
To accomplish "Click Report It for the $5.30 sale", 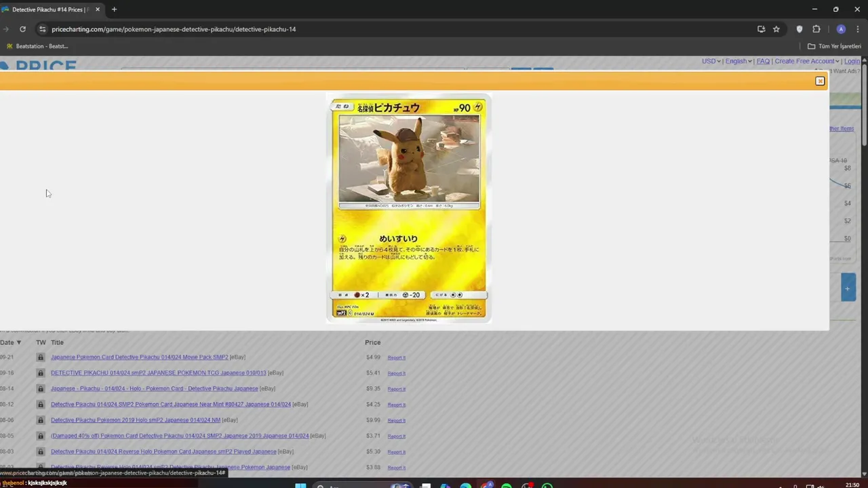I will click(397, 452).
